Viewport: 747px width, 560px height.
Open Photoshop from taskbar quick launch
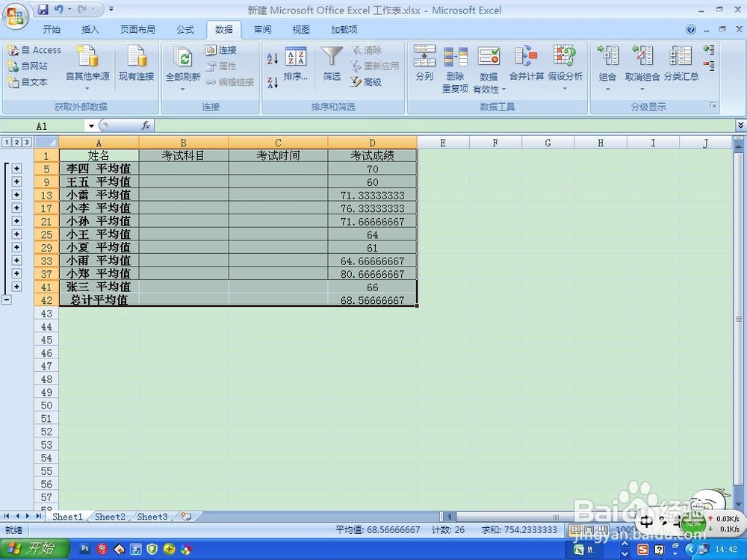coord(85,549)
